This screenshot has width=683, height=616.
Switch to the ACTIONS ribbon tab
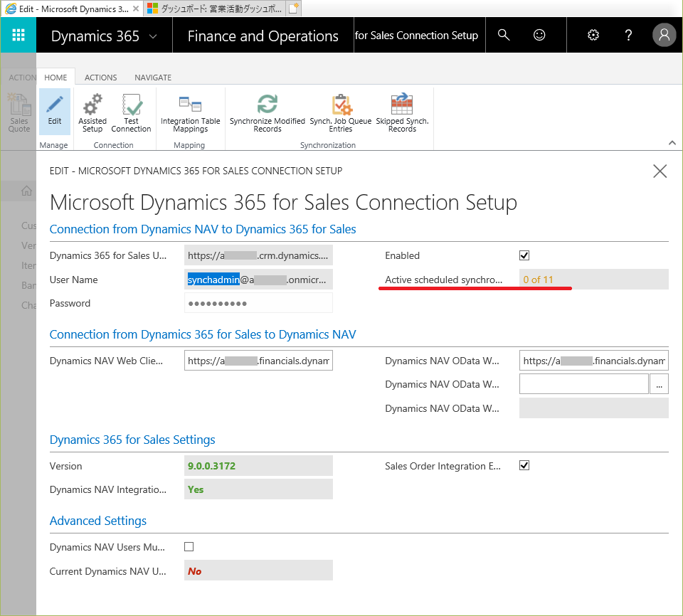100,78
